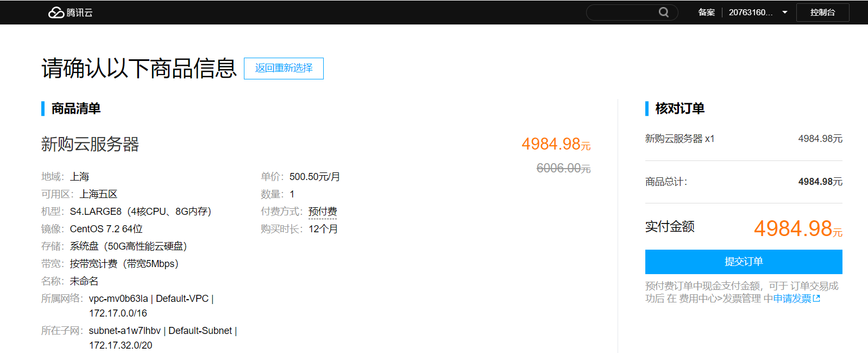Screen dimensions: 868x353
Task: Select the 按带宽计费 bandwidth text
Action: (x=124, y=264)
